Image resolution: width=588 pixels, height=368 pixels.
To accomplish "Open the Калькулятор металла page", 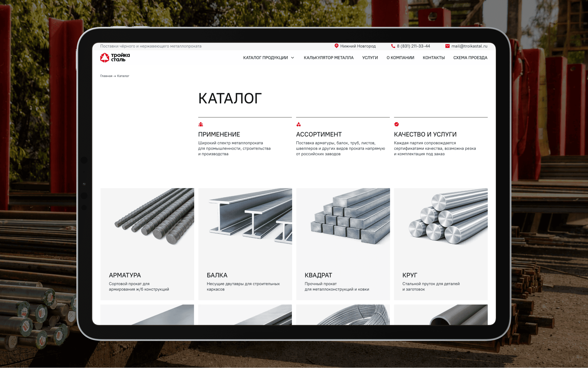I will (329, 58).
